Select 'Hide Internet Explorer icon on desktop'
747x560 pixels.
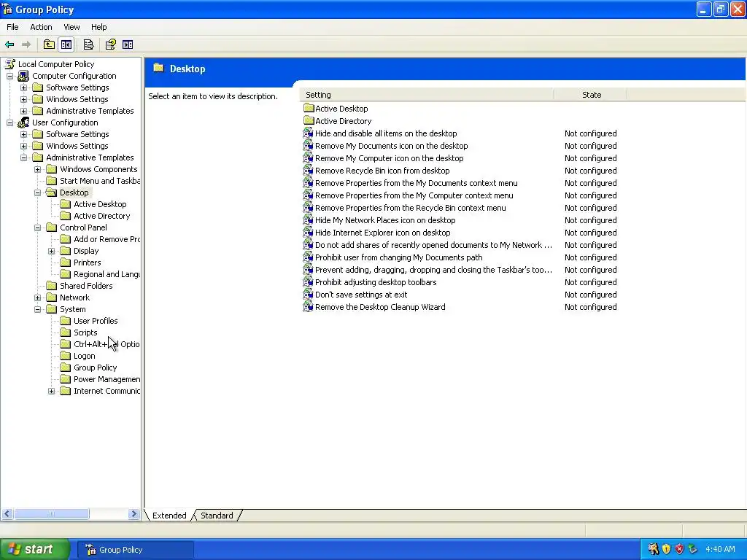click(382, 233)
